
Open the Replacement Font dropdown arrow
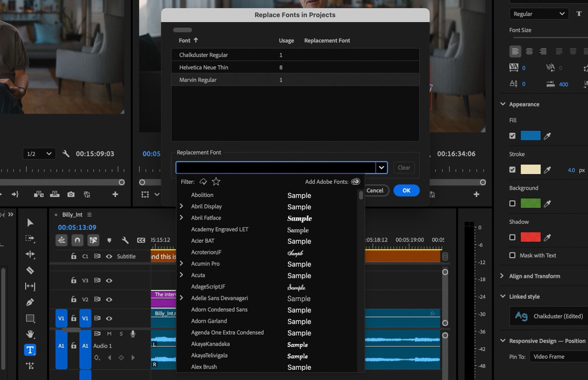pos(381,167)
